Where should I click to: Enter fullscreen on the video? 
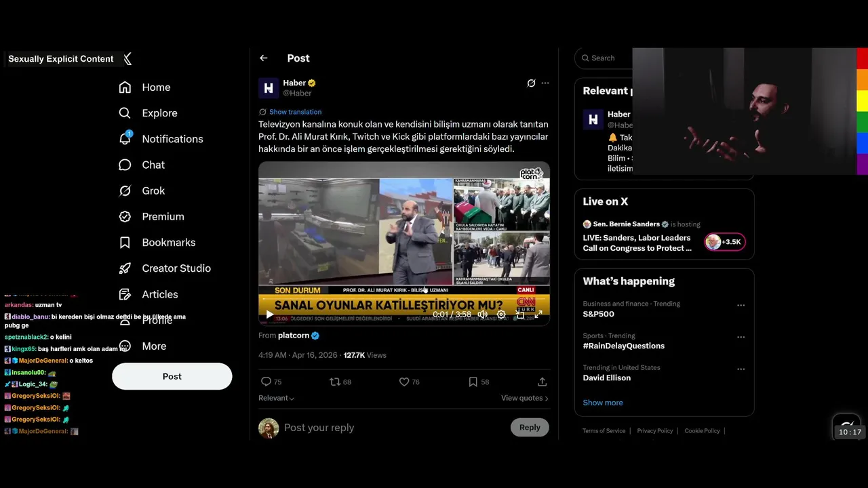[538, 314]
